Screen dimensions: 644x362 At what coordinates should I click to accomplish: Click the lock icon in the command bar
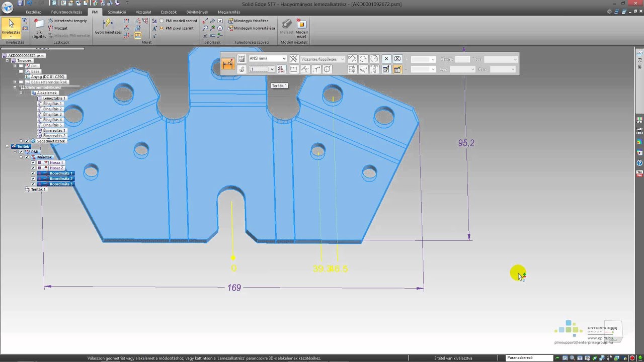click(x=242, y=69)
